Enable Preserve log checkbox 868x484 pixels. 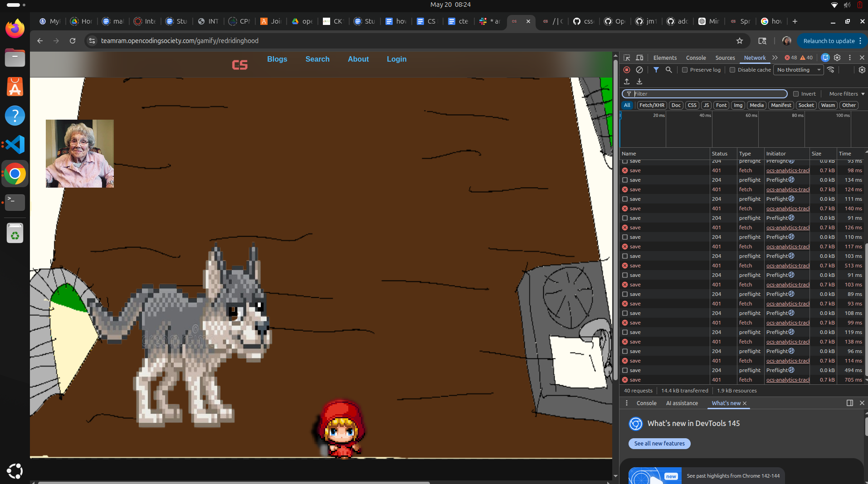(x=685, y=70)
